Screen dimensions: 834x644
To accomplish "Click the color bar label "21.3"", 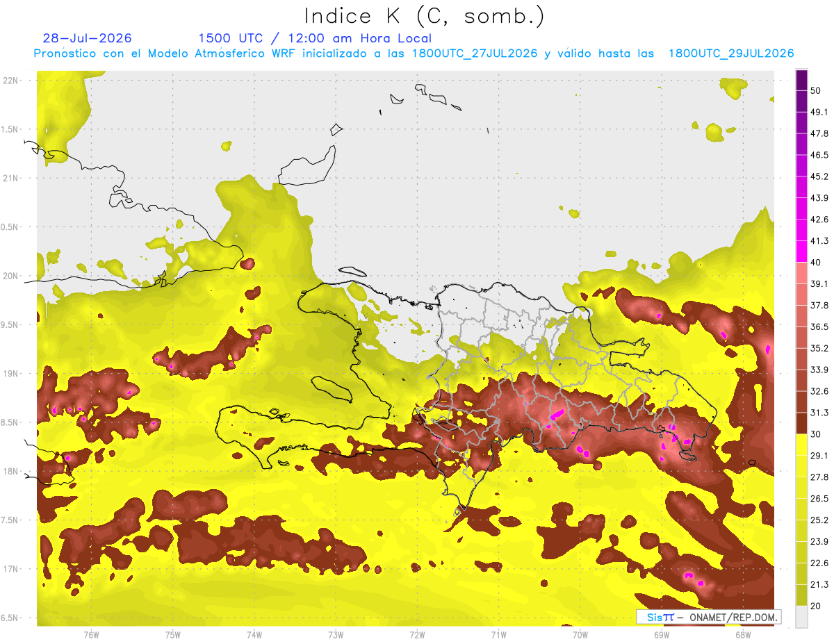I will tap(819, 584).
